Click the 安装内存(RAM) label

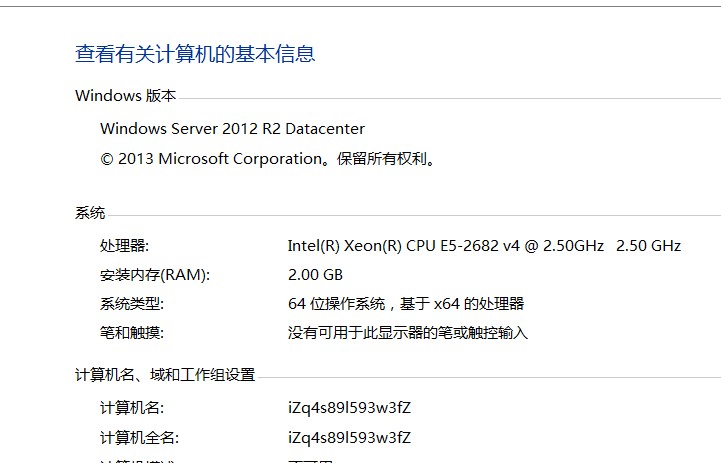pos(155,275)
